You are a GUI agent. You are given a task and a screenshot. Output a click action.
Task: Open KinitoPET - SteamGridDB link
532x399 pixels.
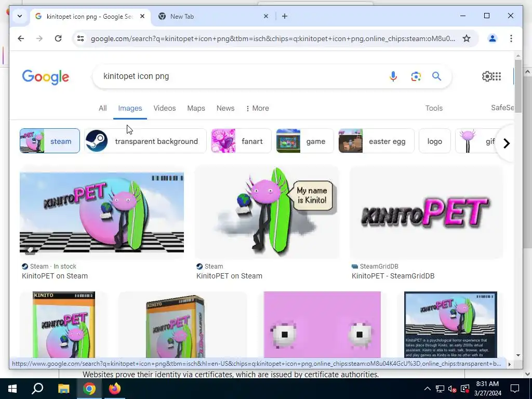(393, 276)
